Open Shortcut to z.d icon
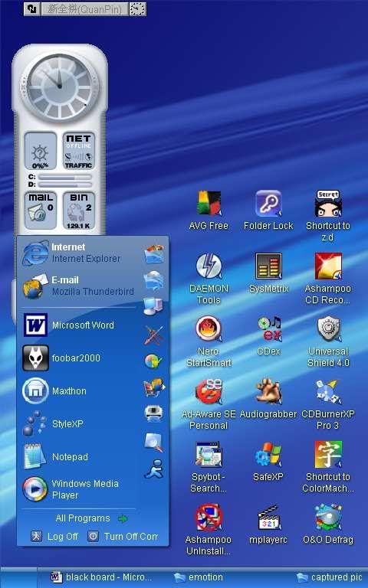This screenshot has width=368, height=588. (328, 216)
